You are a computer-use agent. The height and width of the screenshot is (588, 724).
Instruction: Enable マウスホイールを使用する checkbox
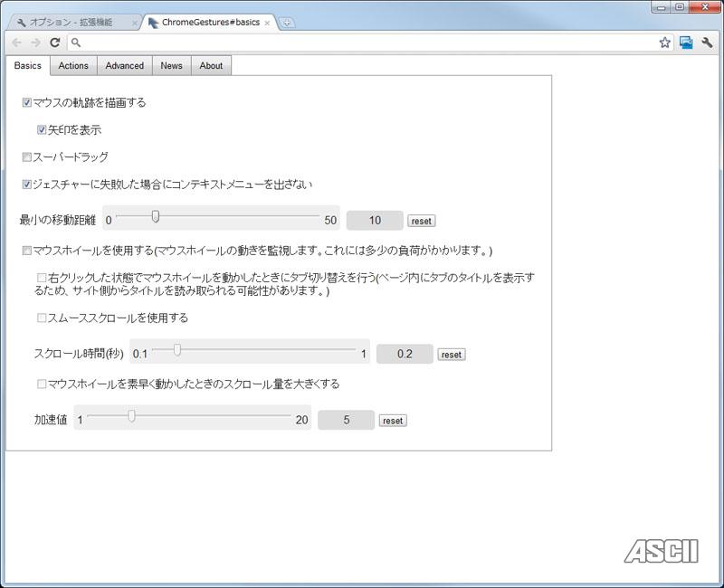[27, 251]
